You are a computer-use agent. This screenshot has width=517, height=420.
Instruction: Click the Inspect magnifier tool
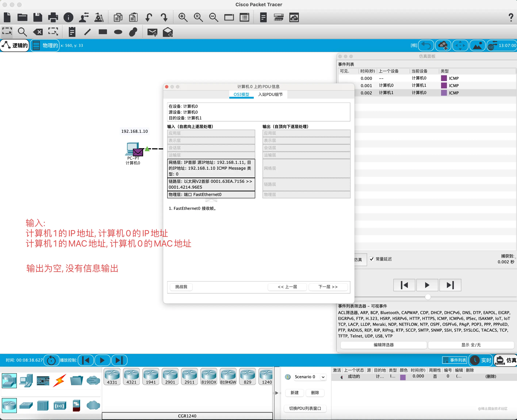22,32
